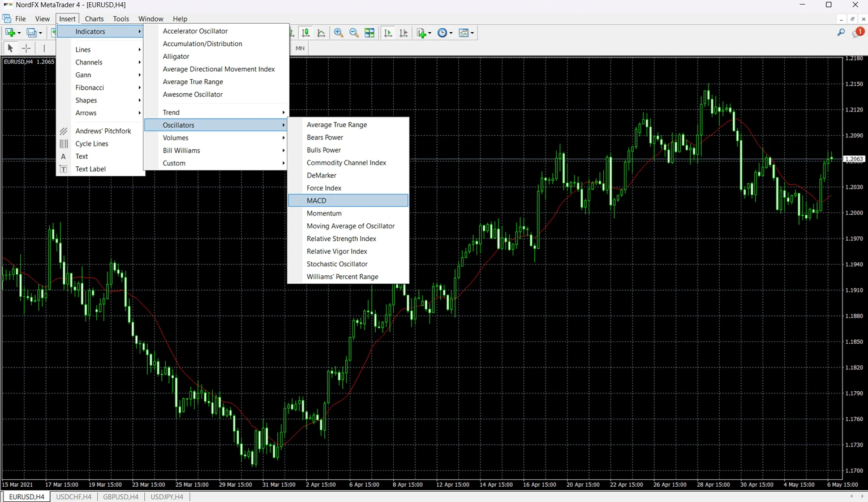
Task: Click Andrews' Pitchfork icon in Insert menu
Action: [63, 131]
